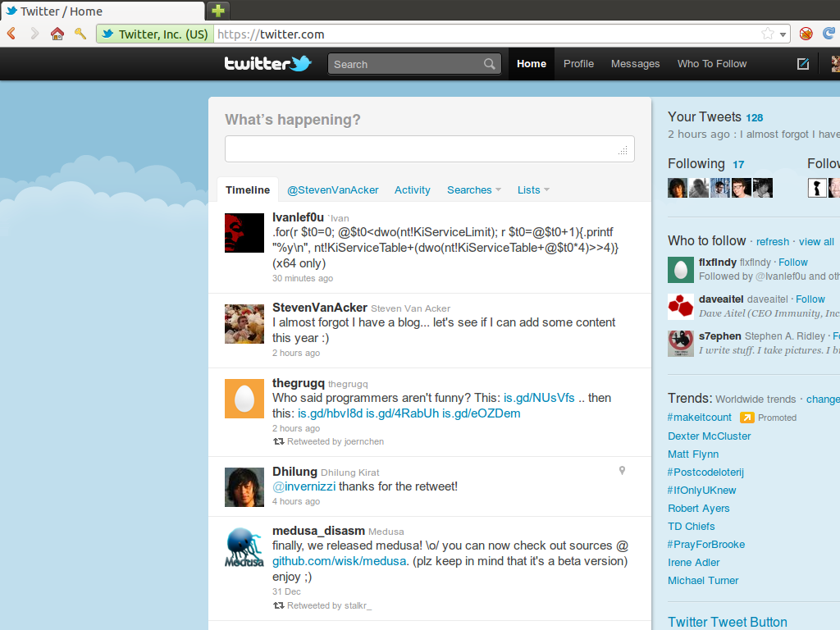Open the Following count 17

738,164
